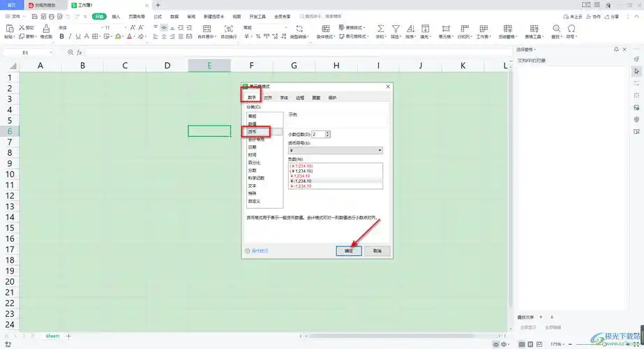Switch to Border tab in dialog
The height and width of the screenshot is (349, 644).
pos(300,98)
